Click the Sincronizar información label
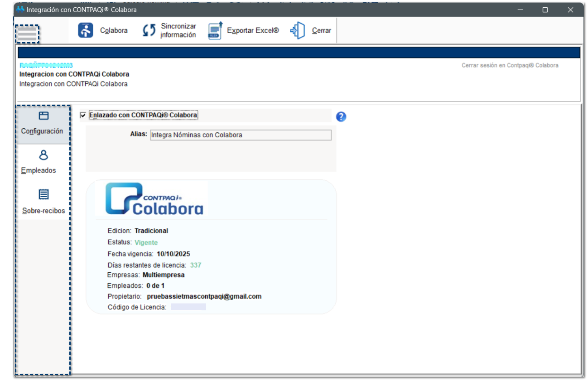 point(178,30)
